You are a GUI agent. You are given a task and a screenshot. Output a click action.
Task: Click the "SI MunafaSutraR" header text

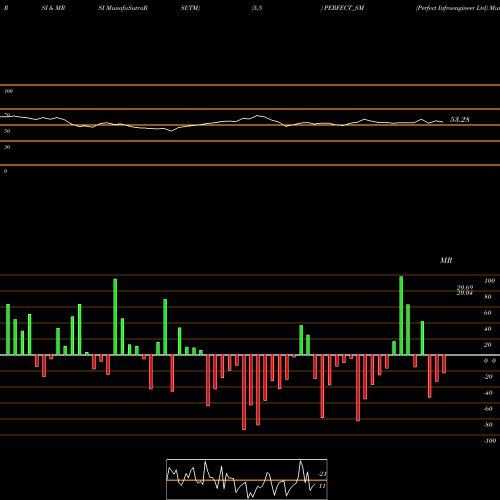[x=123, y=8]
